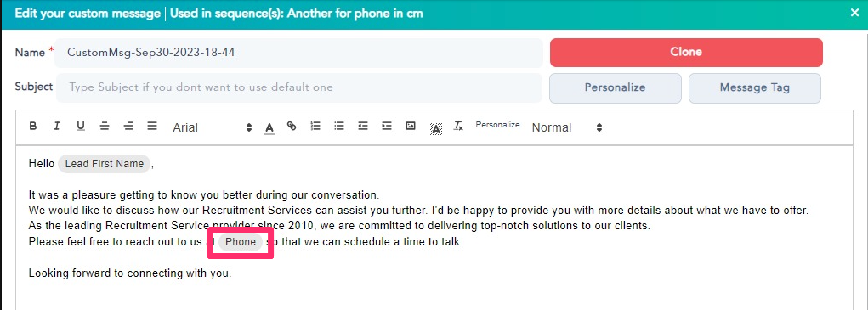Create a bulleted list

coord(339,126)
